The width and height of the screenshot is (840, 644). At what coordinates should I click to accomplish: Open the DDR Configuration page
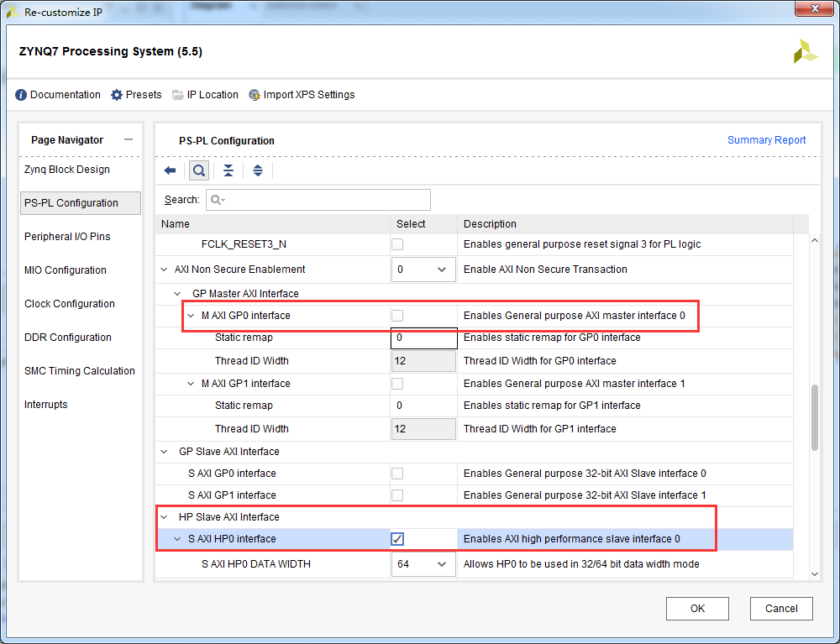pos(68,338)
